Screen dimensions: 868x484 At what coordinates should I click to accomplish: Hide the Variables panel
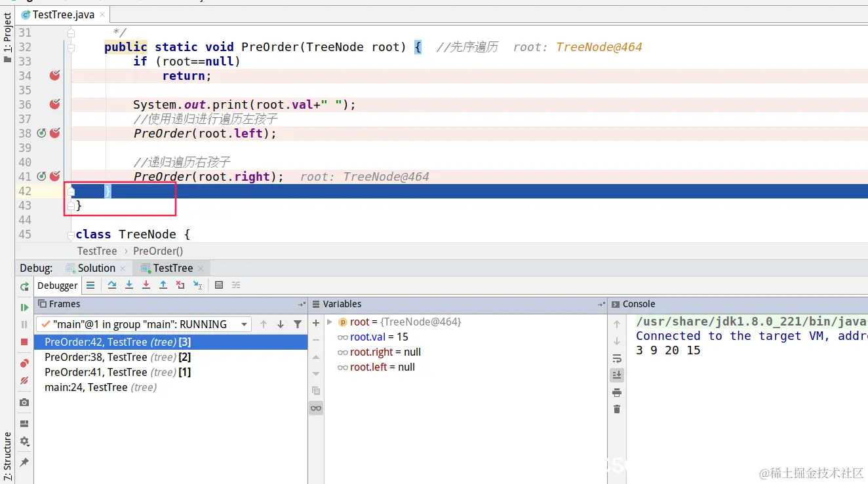tap(601, 305)
